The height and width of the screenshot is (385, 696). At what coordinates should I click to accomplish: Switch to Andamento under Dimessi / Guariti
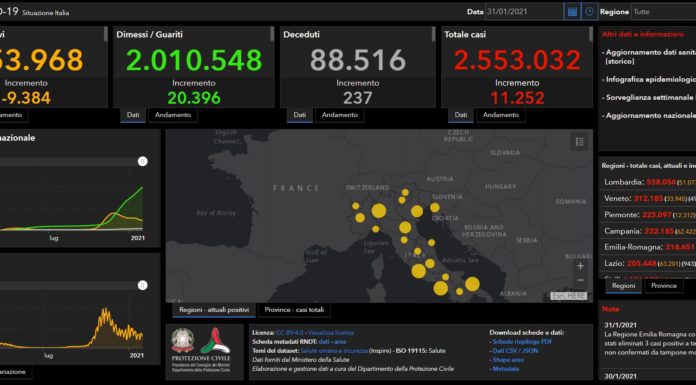tap(173, 115)
